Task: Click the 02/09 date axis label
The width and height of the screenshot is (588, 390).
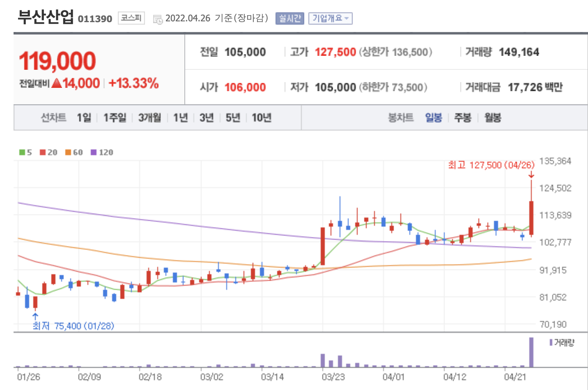Action: 90,377
